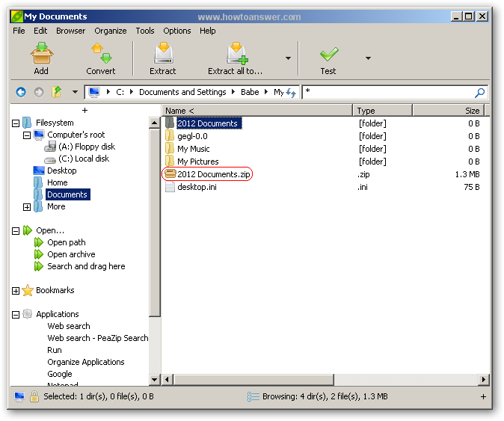Click the Applications gear icon
This screenshot has height=421, width=504.
pyautogui.click(x=28, y=313)
